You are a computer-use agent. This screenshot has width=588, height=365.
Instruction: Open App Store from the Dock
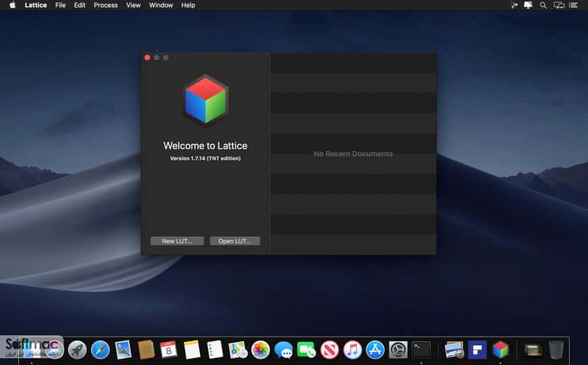point(375,350)
